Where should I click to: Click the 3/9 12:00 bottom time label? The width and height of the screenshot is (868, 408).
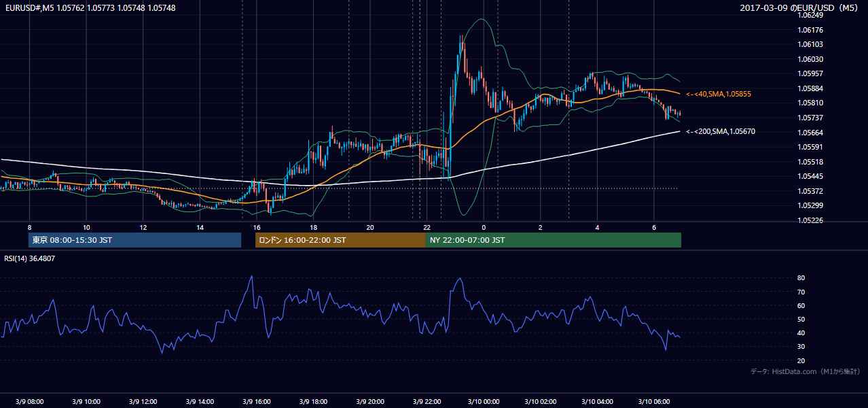tap(143, 402)
